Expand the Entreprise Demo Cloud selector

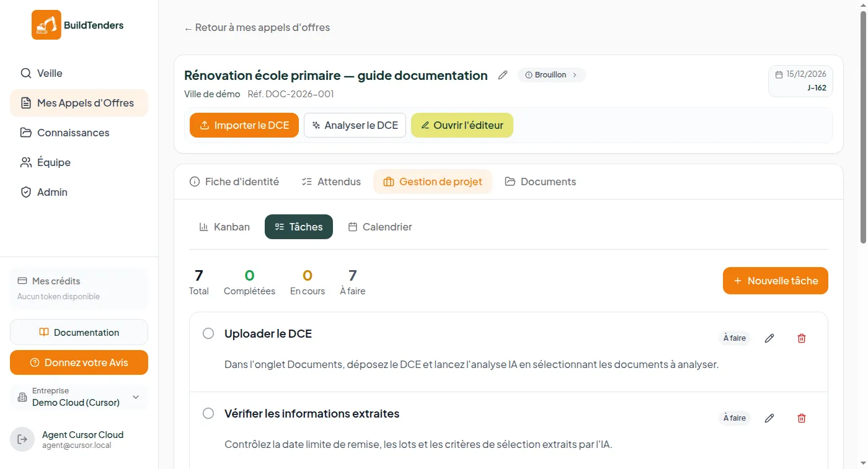[x=79, y=397]
